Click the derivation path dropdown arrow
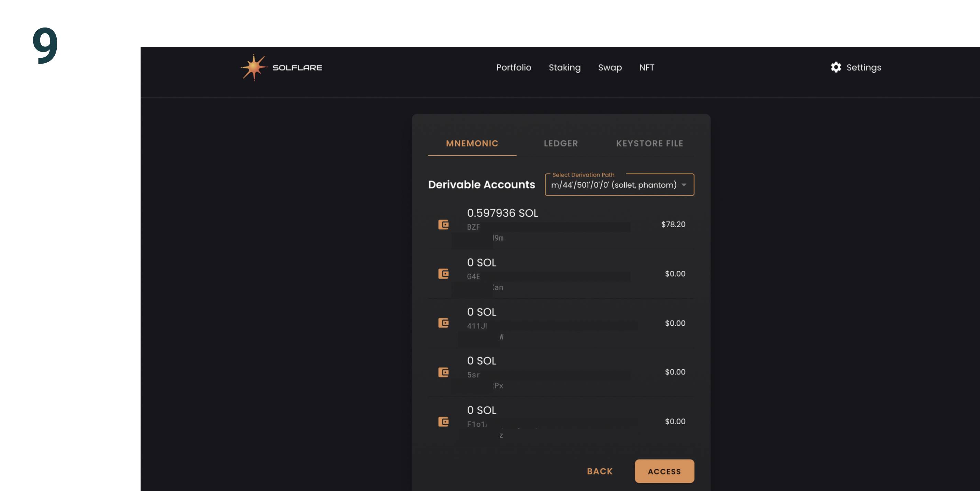This screenshot has height=491, width=980. click(x=684, y=185)
